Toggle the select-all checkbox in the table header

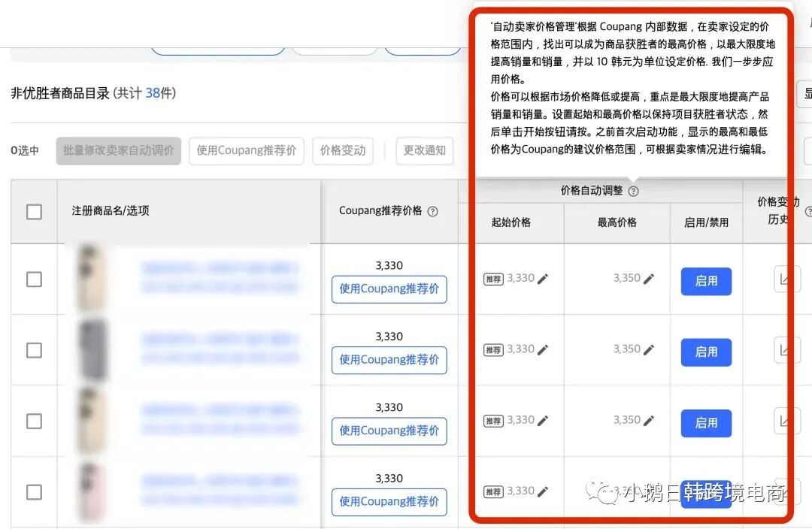(34, 211)
